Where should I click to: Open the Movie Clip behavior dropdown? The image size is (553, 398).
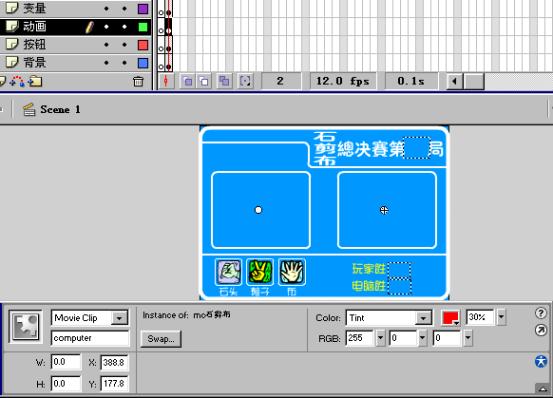120,318
